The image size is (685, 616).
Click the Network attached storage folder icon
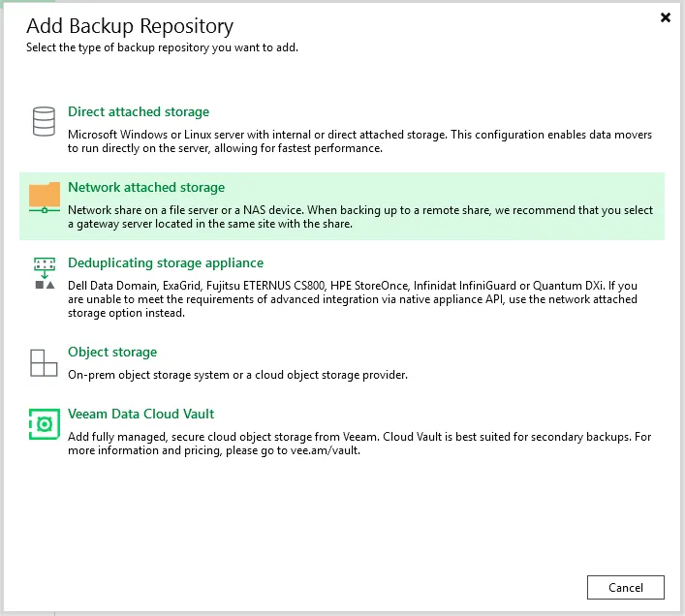(44, 197)
